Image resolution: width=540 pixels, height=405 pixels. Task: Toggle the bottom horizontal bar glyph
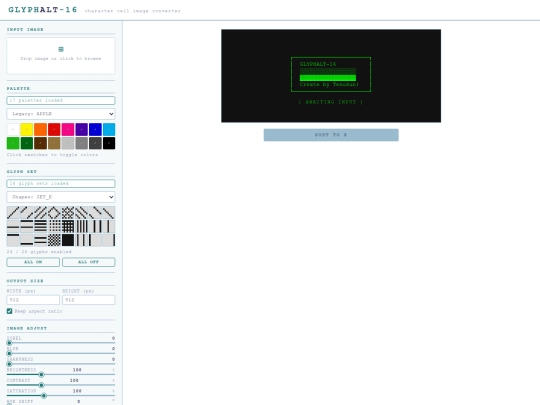tap(27, 240)
